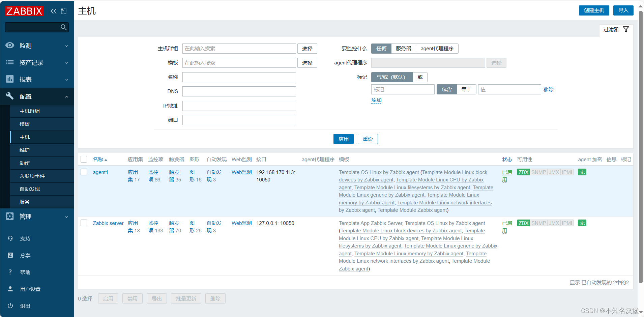Toggle sidebar hide icon next to collapse arrows
Image resolution: width=644 pixels, height=317 pixels.
(64, 11)
